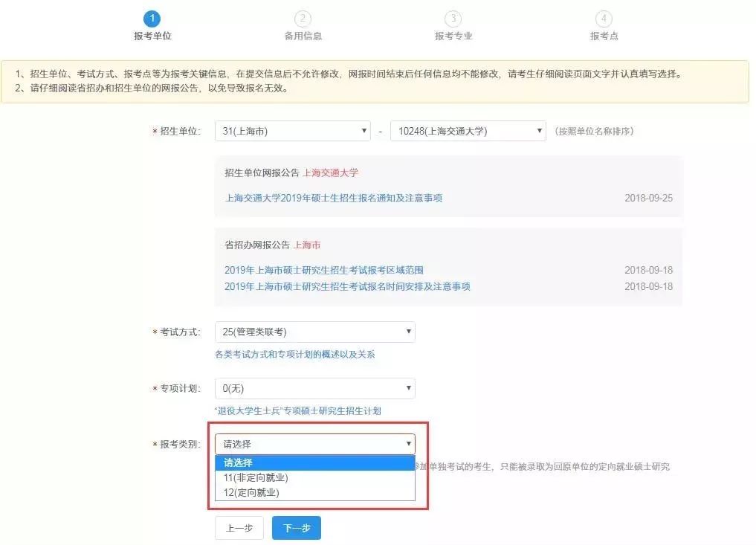Open the 10248(上海交通大学) school dropdown
This screenshot has width=756, height=545.
(468, 131)
